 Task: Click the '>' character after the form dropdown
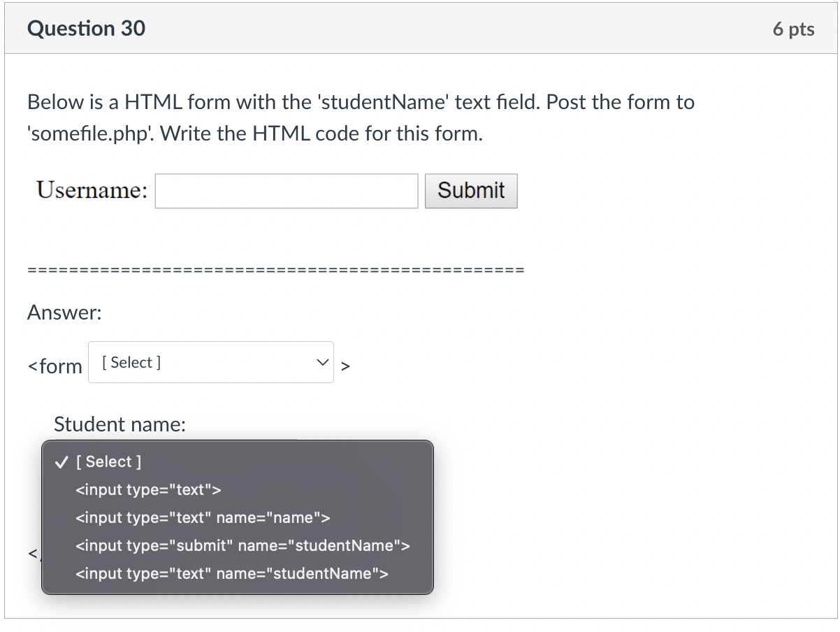345,365
